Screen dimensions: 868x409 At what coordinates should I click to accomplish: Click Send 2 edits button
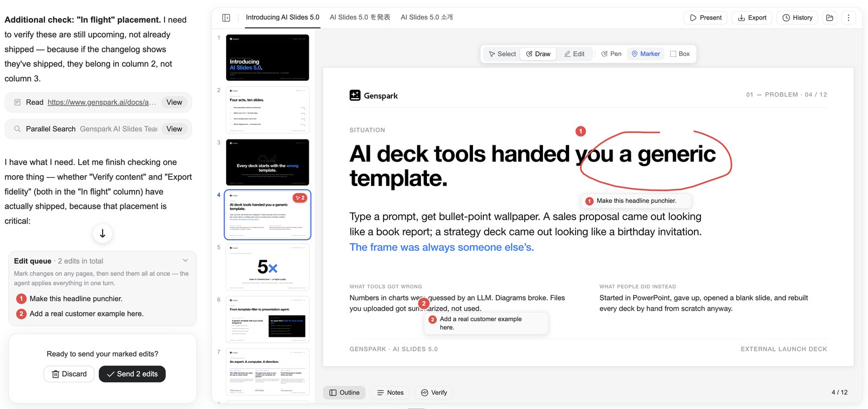click(x=132, y=374)
